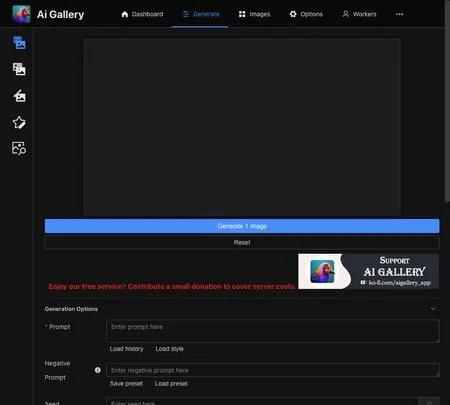Click the Options gear icon
This screenshot has height=405, width=450.
[293, 14]
